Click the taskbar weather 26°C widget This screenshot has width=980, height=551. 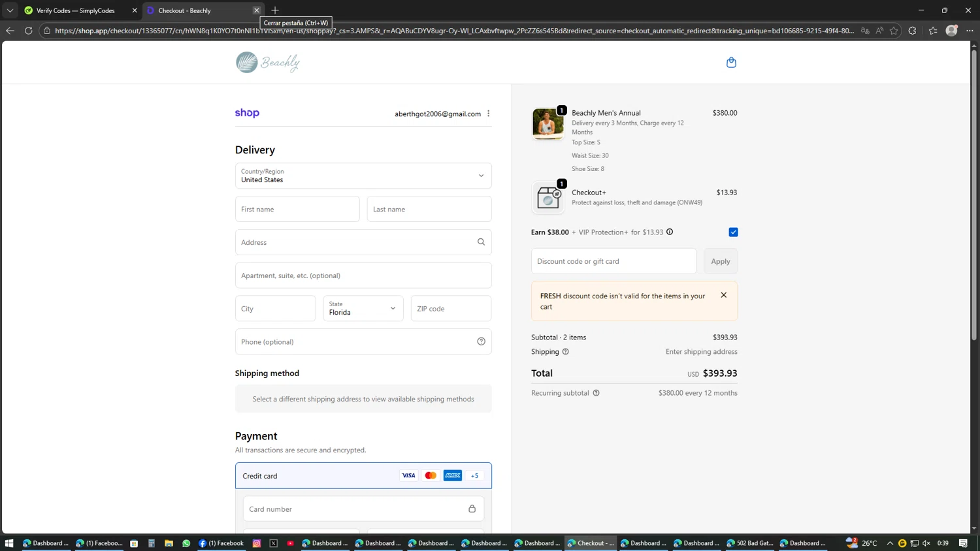(862, 543)
